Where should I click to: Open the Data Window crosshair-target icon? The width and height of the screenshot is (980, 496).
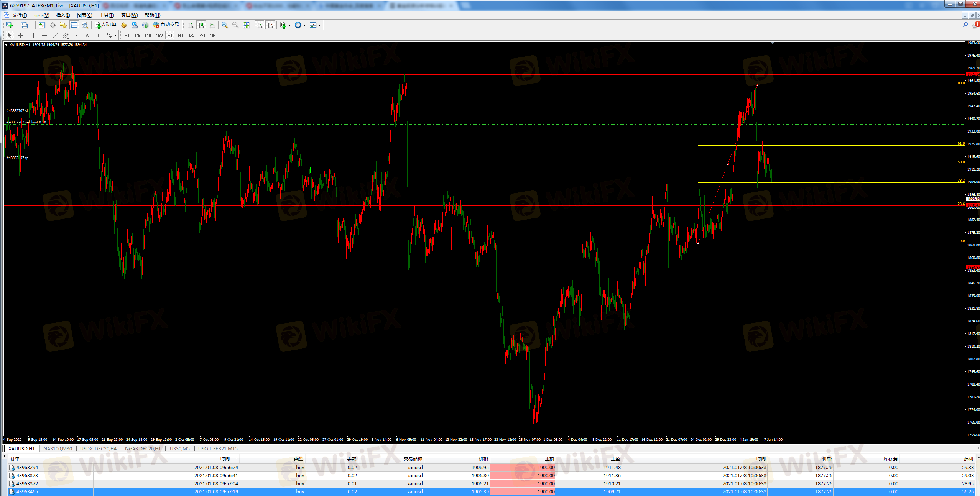pyautogui.click(x=53, y=25)
